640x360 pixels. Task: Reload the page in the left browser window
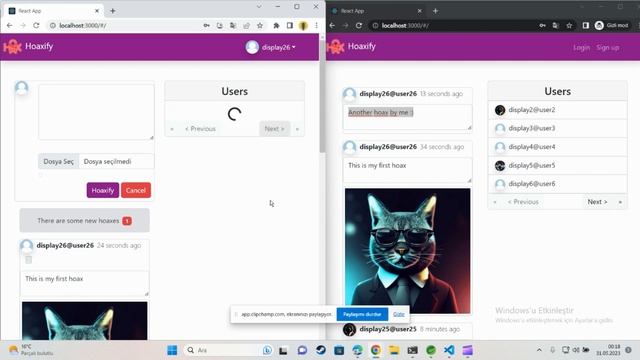[36, 25]
